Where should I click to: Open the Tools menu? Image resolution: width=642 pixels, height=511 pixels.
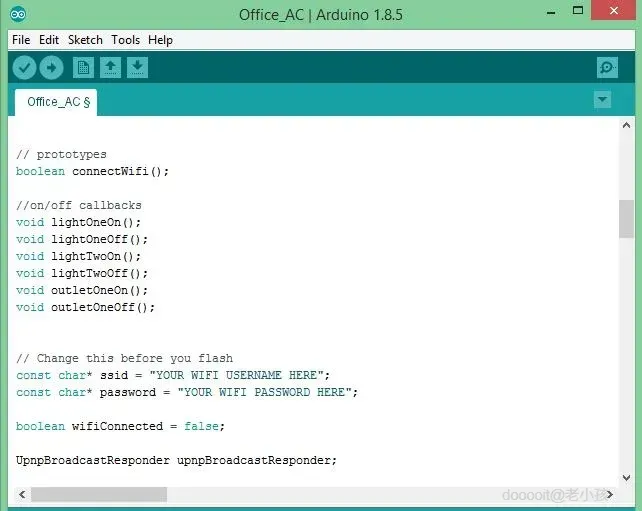tap(125, 40)
